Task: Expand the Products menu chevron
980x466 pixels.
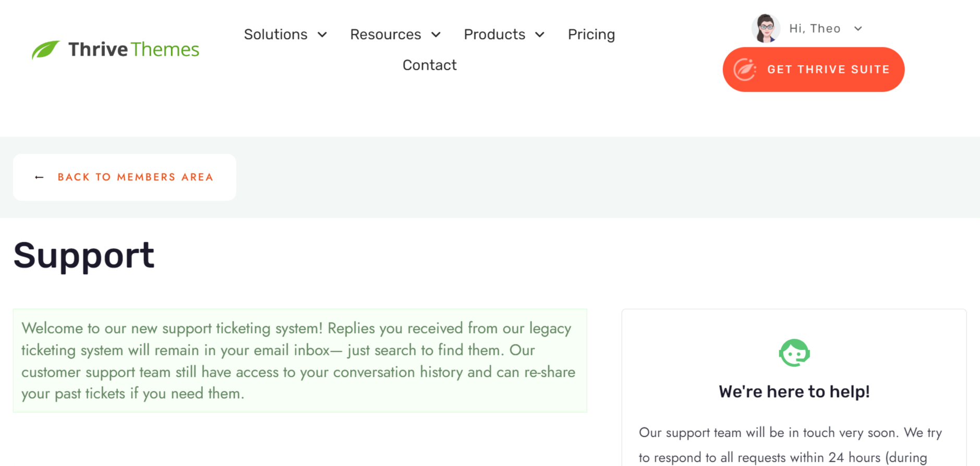Action: click(540, 34)
